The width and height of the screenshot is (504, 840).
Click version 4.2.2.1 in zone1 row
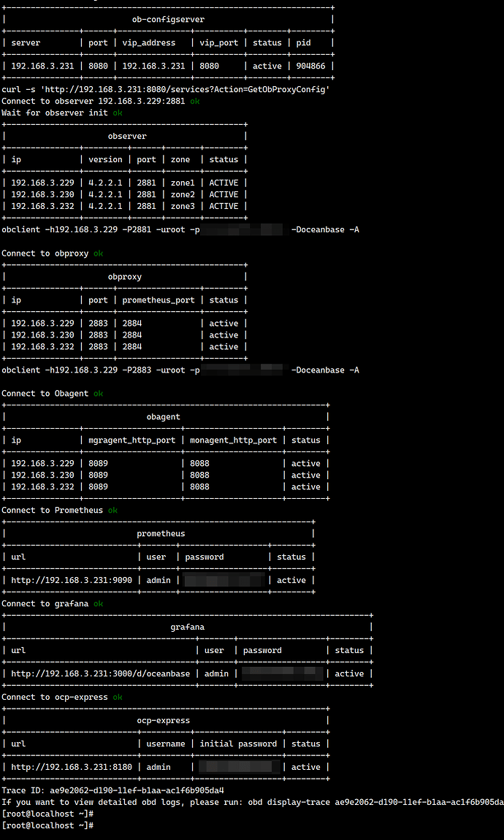[105, 183]
